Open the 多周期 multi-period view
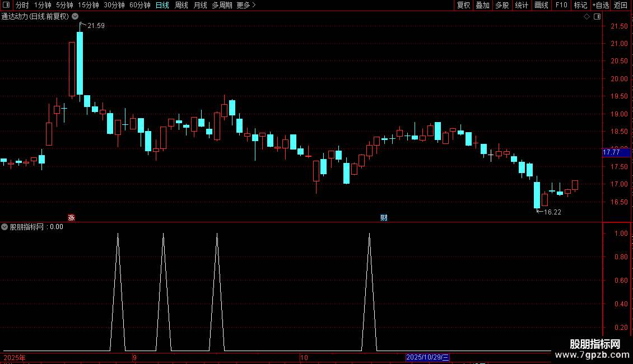This screenshot has height=364, width=633. click(222, 5)
